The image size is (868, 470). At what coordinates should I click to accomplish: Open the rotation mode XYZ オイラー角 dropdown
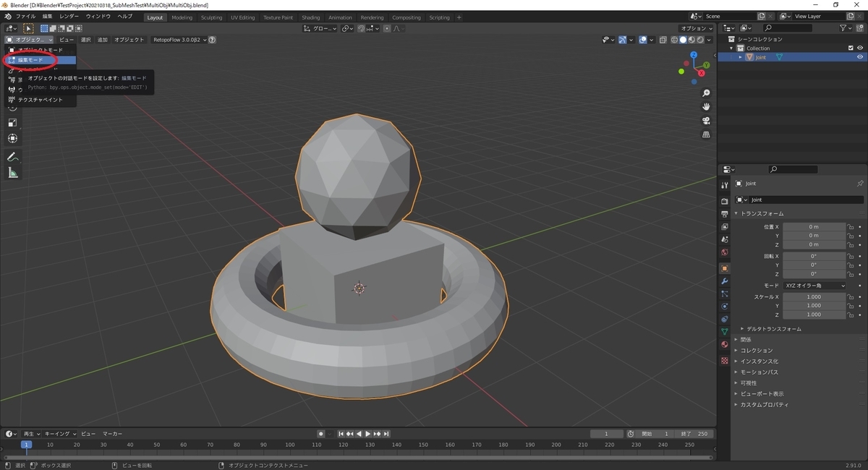click(814, 286)
